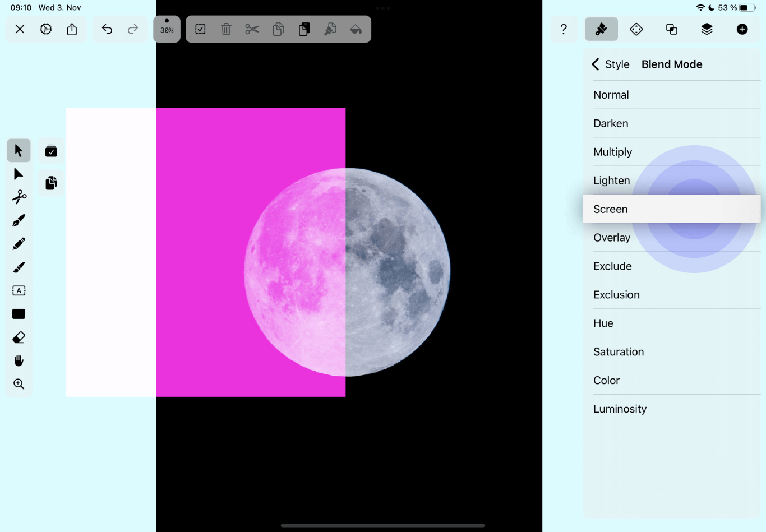Image resolution: width=766 pixels, height=532 pixels.
Task: Tap the share/export icon
Action: (x=72, y=29)
